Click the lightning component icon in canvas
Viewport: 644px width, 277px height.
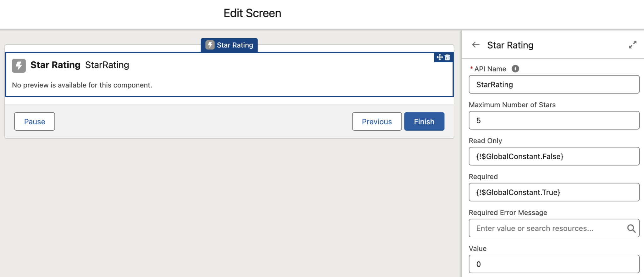pyautogui.click(x=19, y=65)
